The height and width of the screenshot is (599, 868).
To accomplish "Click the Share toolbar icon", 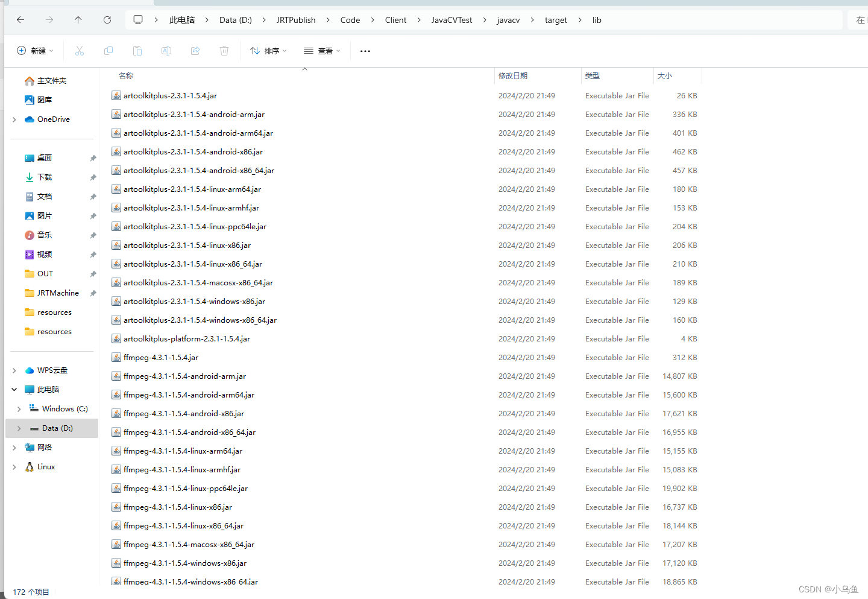I will (195, 51).
